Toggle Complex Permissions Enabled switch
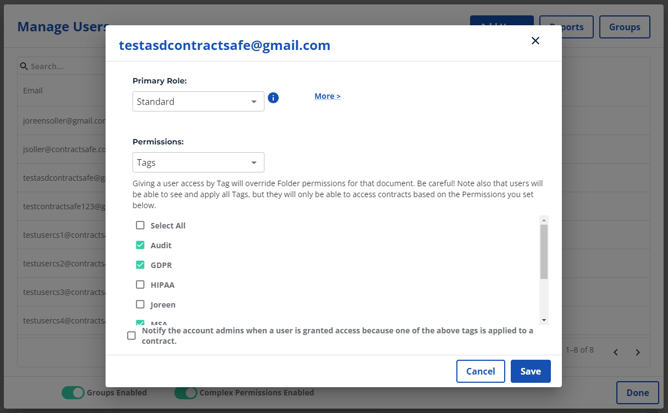 (186, 393)
